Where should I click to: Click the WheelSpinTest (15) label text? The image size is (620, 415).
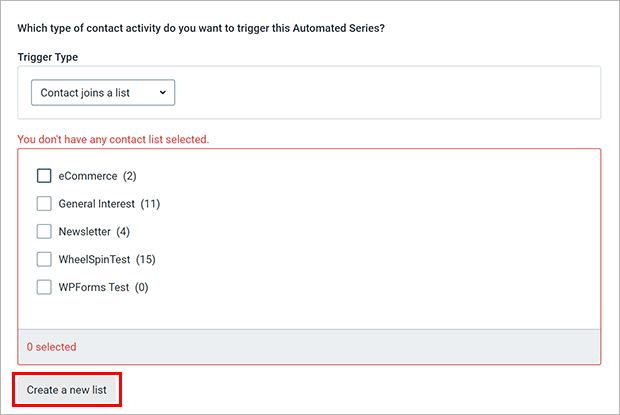point(107,259)
